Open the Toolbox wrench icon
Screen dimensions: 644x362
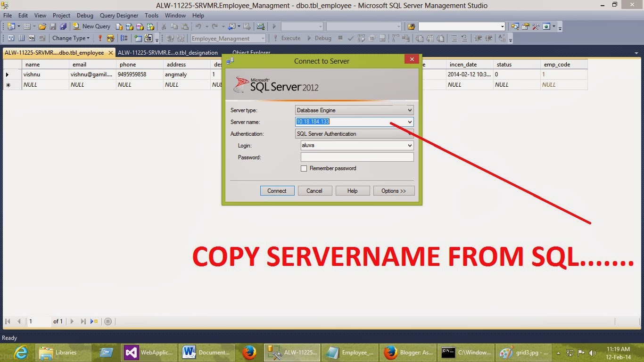[536, 26]
